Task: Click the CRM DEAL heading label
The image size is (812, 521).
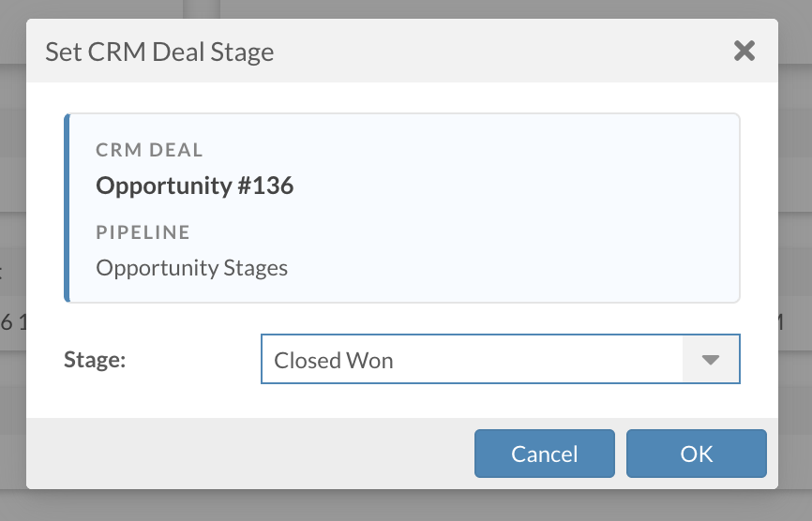Action: 149,150
